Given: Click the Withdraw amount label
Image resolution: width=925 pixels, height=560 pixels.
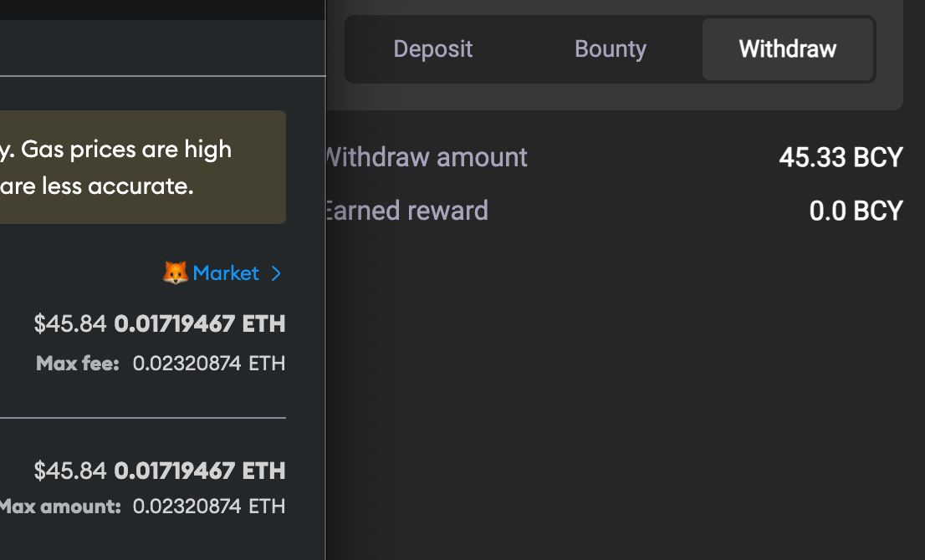Looking at the screenshot, I should pyautogui.click(x=427, y=157).
